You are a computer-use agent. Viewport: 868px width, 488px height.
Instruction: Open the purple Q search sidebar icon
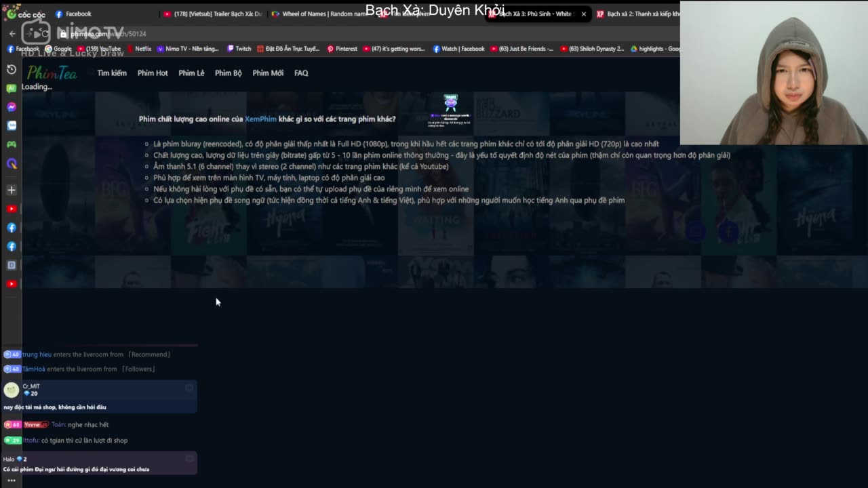coord(12,163)
